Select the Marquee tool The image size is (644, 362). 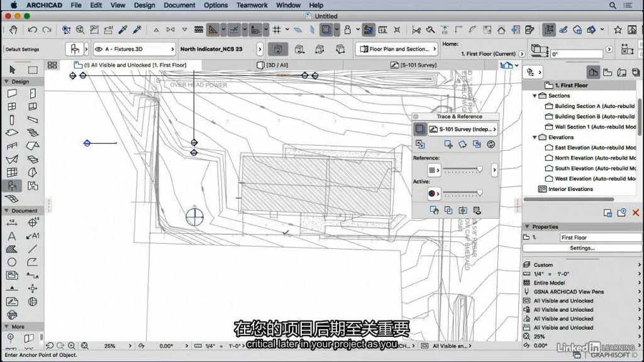(33, 69)
